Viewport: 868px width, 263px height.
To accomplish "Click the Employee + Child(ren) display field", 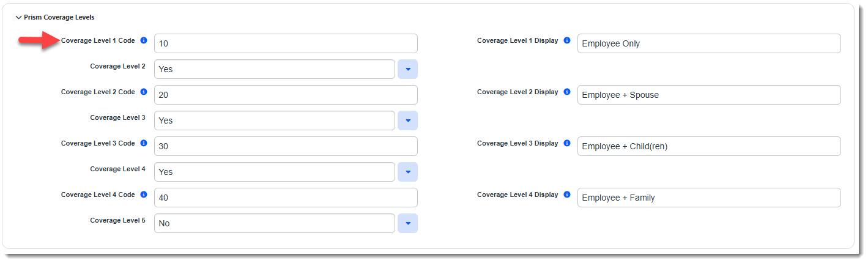I will pyautogui.click(x=709, y=146).
